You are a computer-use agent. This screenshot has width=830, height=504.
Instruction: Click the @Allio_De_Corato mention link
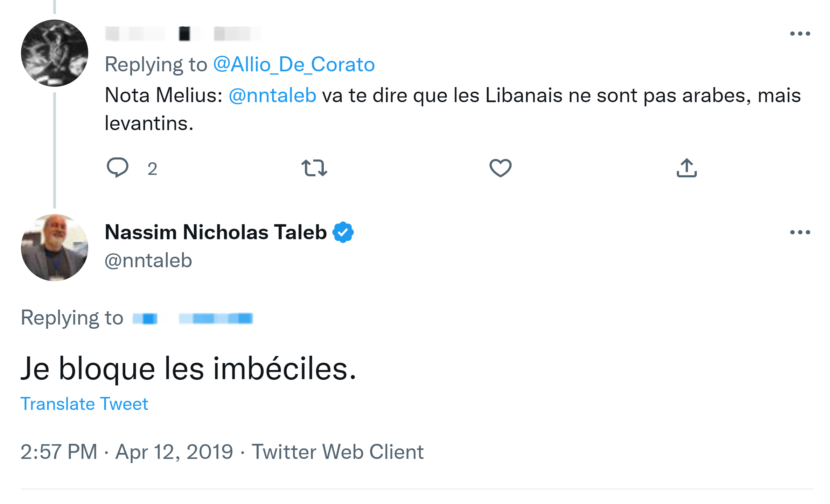pyautogui.click(x=294, y=64)
